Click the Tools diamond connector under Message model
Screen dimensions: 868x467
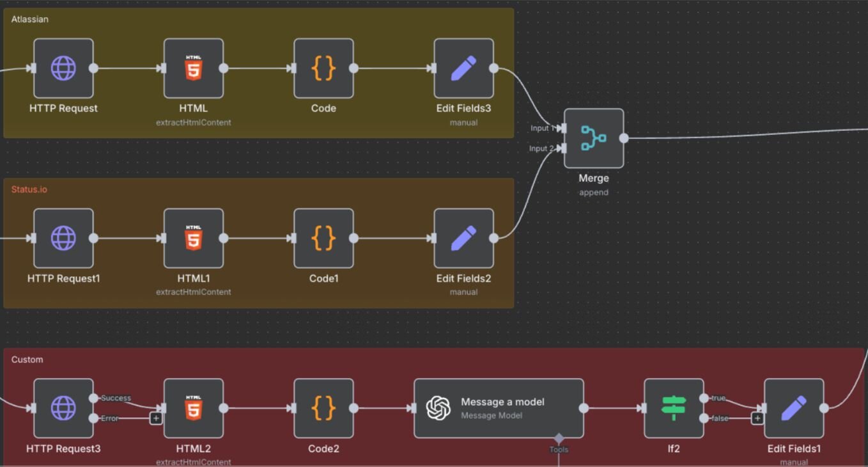[559, 439]
